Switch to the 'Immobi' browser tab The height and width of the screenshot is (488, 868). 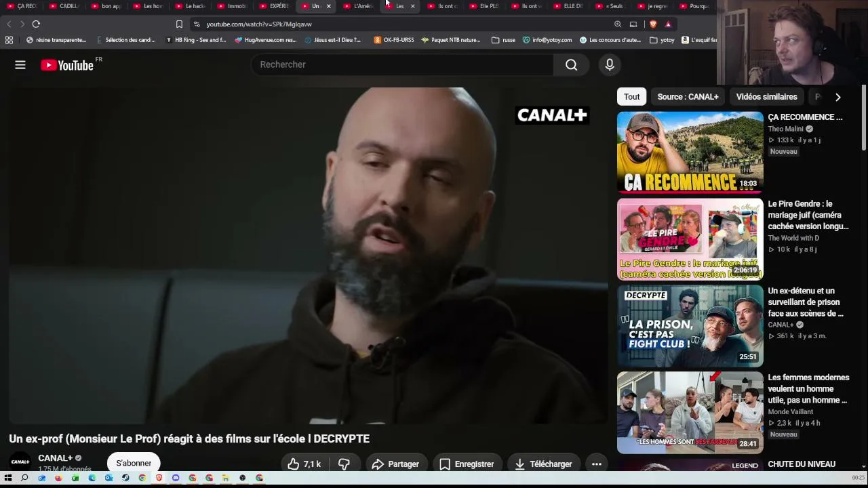(233, 6)
